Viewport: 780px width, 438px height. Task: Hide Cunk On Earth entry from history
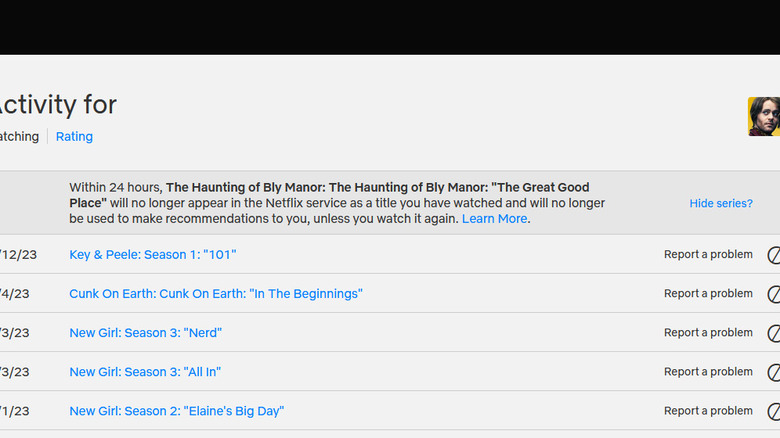click(x=774, y=294)
